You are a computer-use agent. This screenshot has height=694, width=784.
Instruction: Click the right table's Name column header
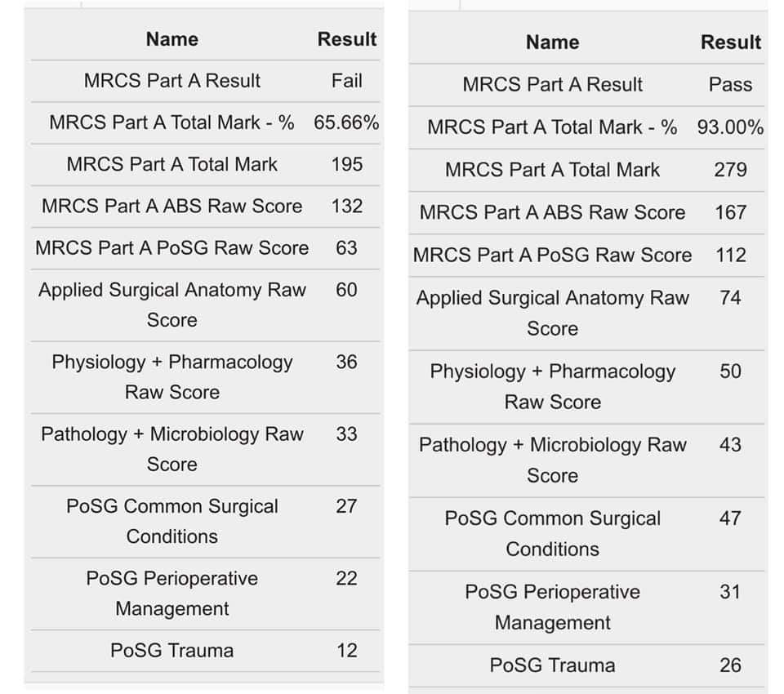pos(553,42)
